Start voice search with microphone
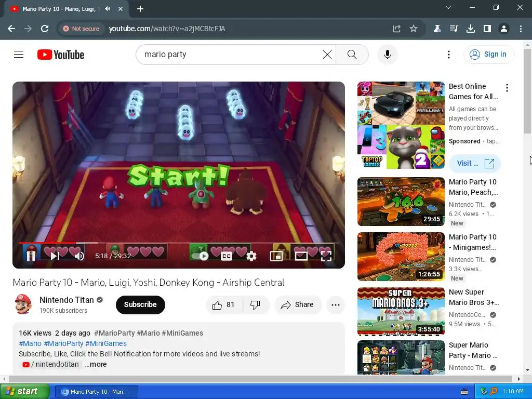The image size is (532, 399). point(387,54)
